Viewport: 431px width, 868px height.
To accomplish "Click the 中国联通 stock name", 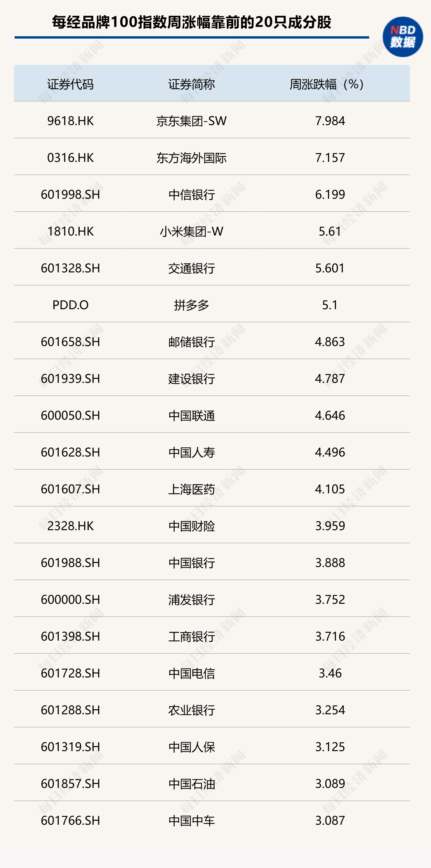I will (x=192, y=416).
